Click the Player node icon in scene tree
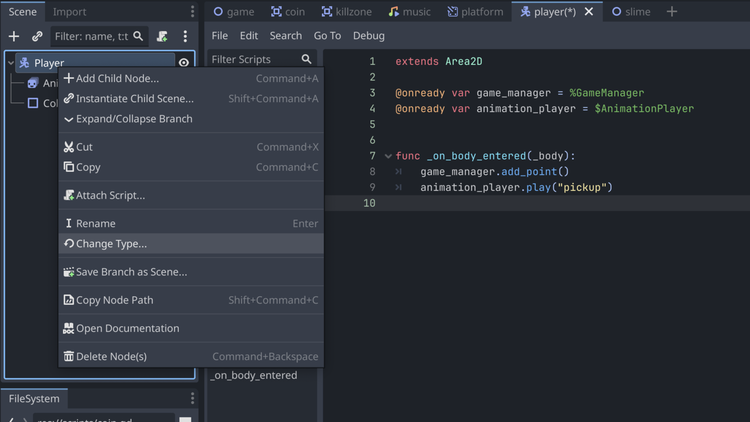The width and height of the screenshot is (750, 422). coord(24,63)
